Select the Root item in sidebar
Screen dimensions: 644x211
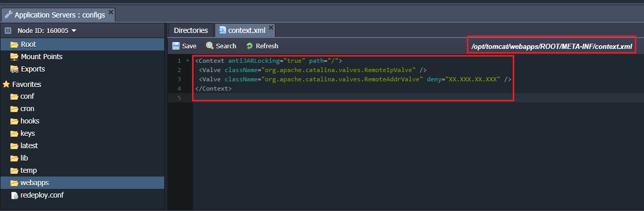coord(28,44)
